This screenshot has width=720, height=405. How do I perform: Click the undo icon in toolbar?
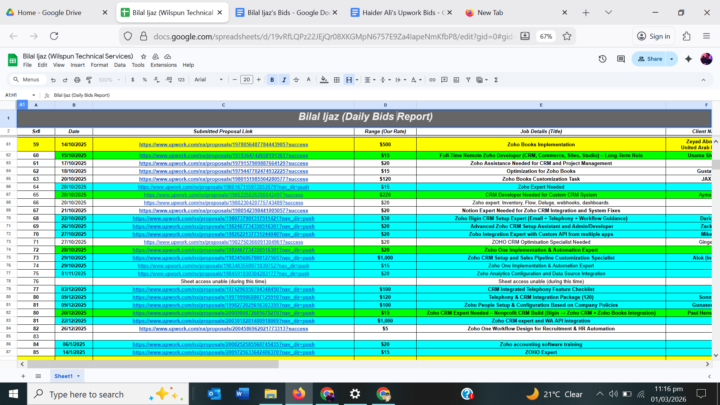coord(53,80)
